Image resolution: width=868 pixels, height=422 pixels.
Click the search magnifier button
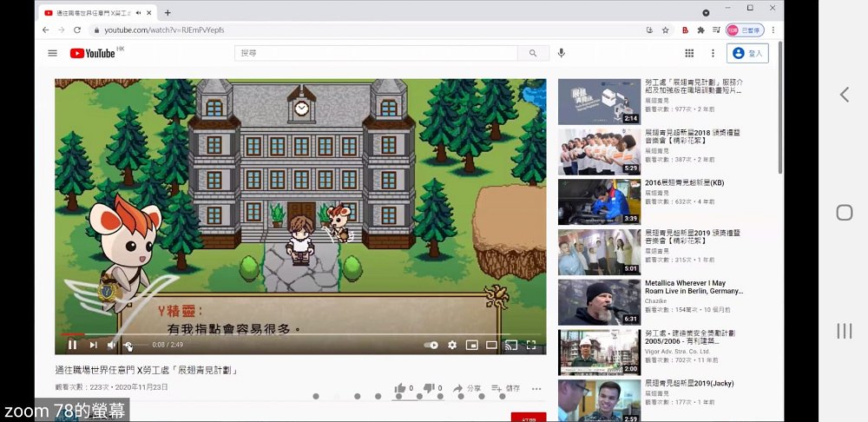(533, 53)
